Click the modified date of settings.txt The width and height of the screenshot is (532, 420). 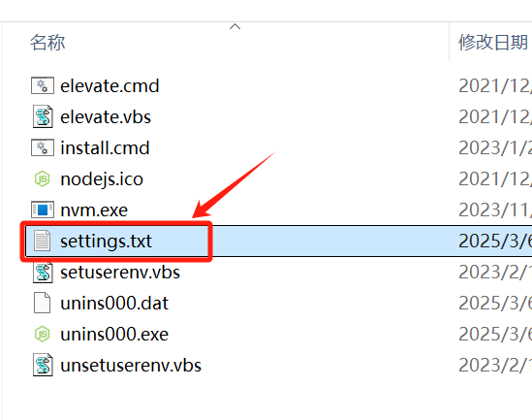pos(494,241)
